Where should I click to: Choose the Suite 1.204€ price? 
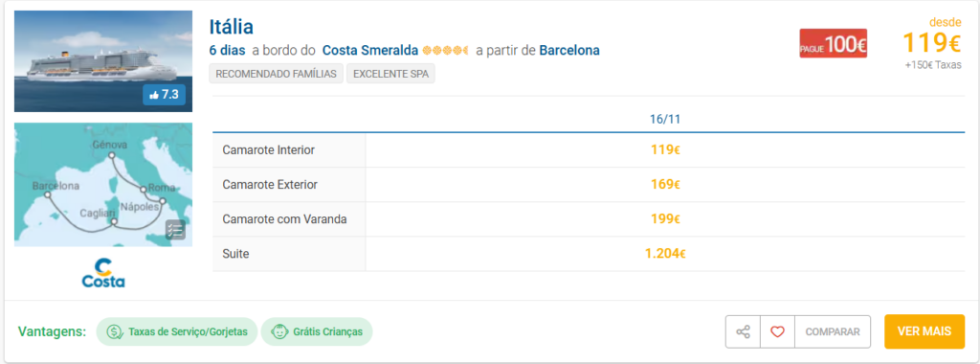[665, 254]
